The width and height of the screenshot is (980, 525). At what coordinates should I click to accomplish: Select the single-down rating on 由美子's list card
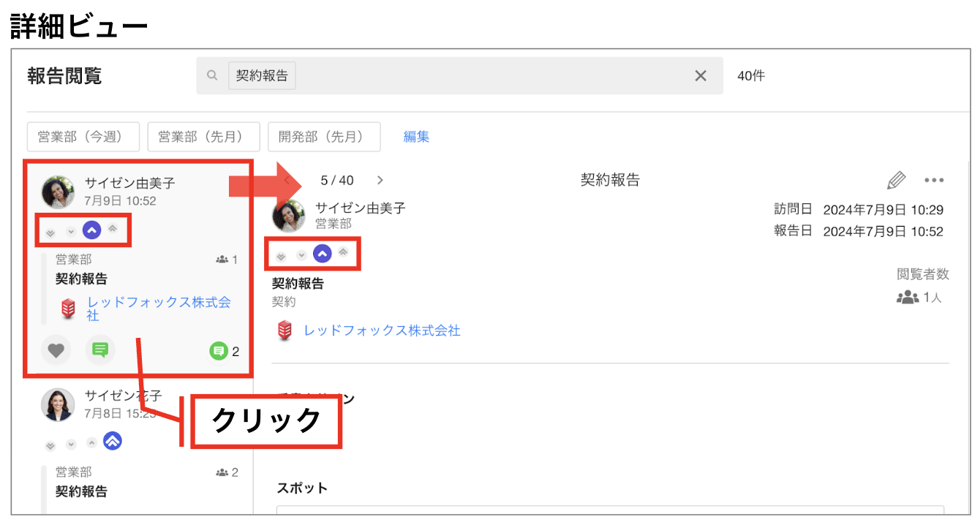(x=71, y=231)
